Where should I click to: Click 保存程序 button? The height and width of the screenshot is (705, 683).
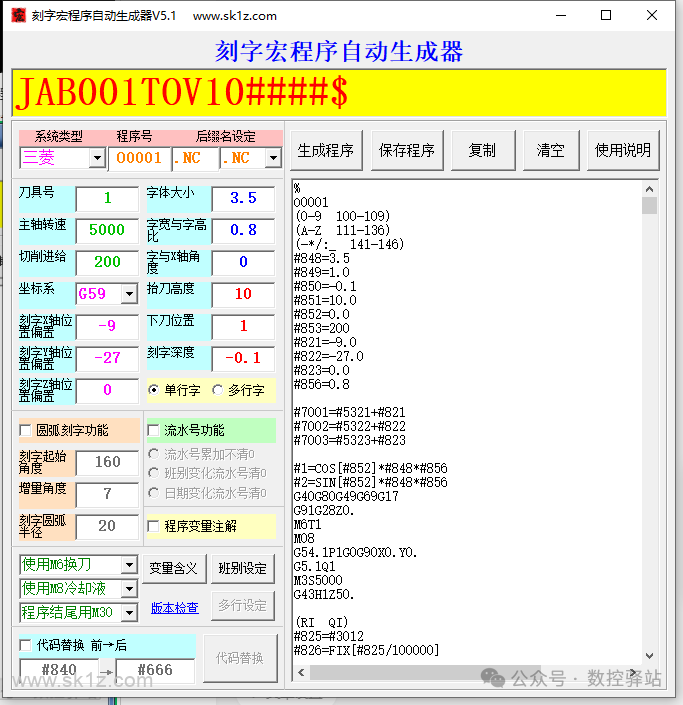407,151
